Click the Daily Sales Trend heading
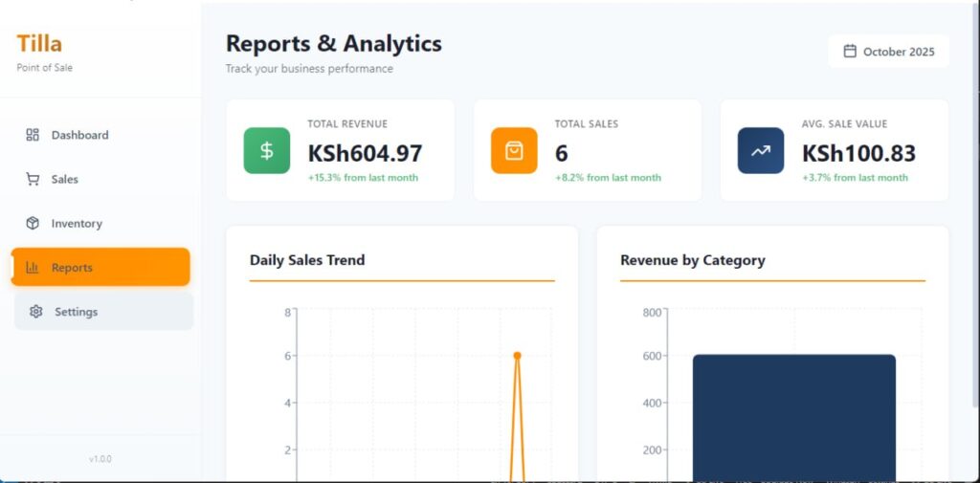Screen dimensions: 980x483 coord(307,260)
